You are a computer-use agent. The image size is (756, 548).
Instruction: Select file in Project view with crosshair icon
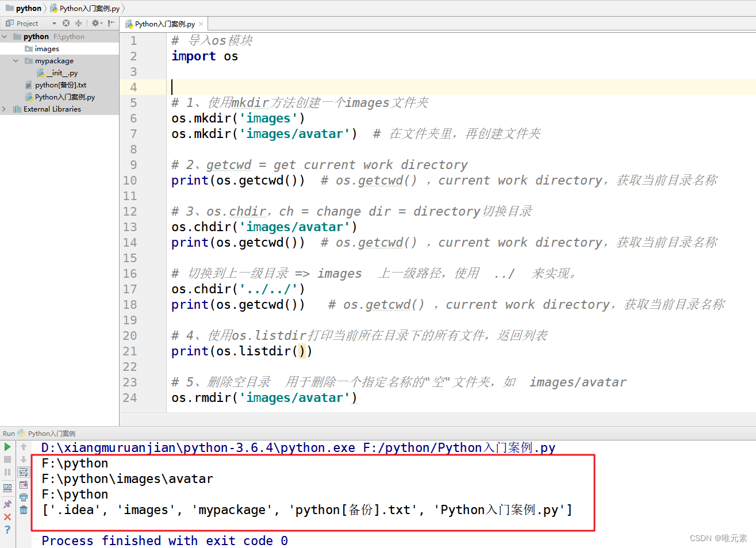point(66,24)
